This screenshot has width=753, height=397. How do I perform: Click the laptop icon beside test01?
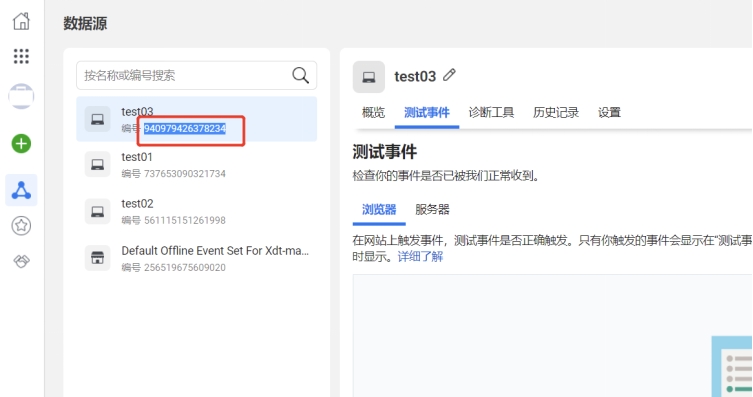(97, 165)
